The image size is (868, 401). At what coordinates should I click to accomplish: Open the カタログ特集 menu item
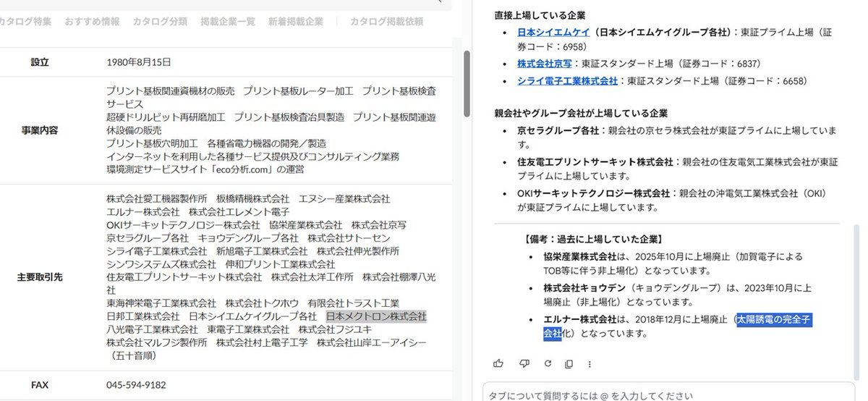click(25, 22)
